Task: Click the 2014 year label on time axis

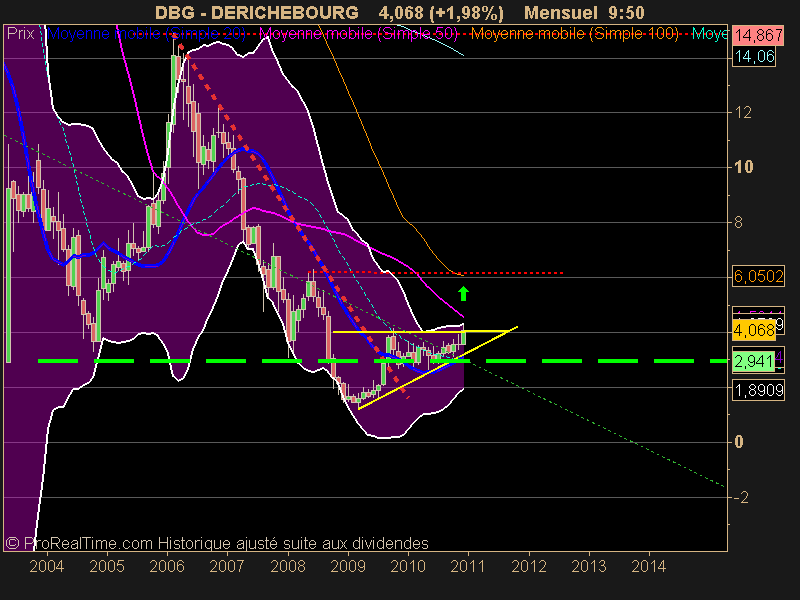Action: [x=649, y=566]
